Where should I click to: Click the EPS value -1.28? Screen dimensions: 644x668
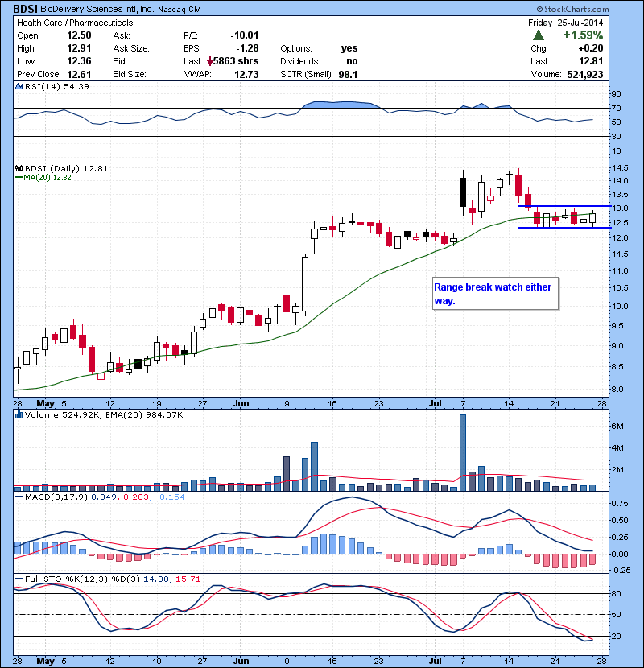click(x=248, y=48)
